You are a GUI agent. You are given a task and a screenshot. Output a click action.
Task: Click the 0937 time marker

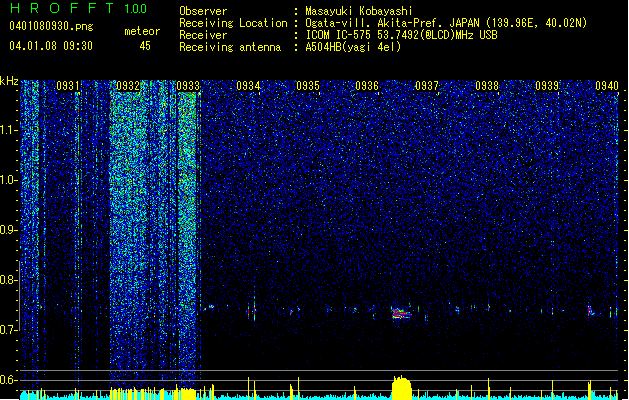coord(427,86)
